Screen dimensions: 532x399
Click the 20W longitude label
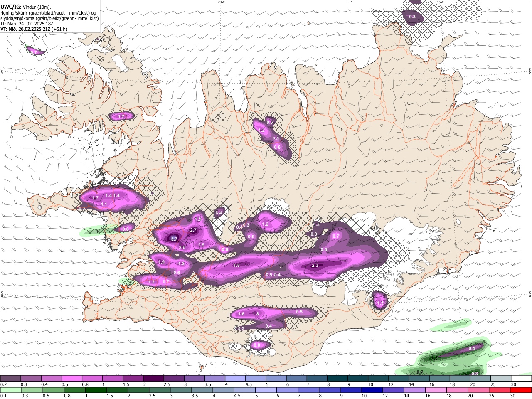coord(222,2)
